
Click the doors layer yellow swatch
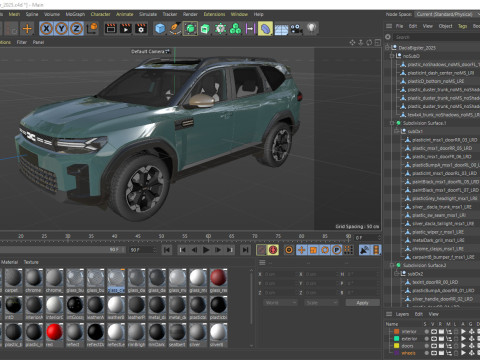pos(397,346)
